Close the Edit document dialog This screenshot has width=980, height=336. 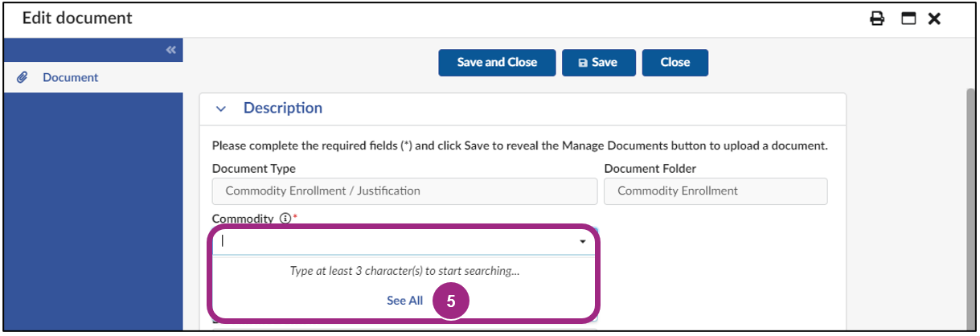[x=934, y=18]
